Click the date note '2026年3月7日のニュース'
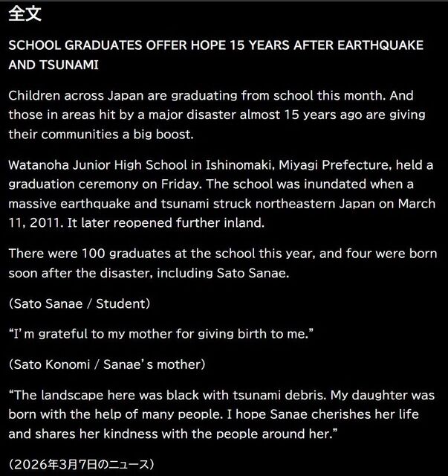This screenshot has width=448, height=476. [x=82, y=464]
